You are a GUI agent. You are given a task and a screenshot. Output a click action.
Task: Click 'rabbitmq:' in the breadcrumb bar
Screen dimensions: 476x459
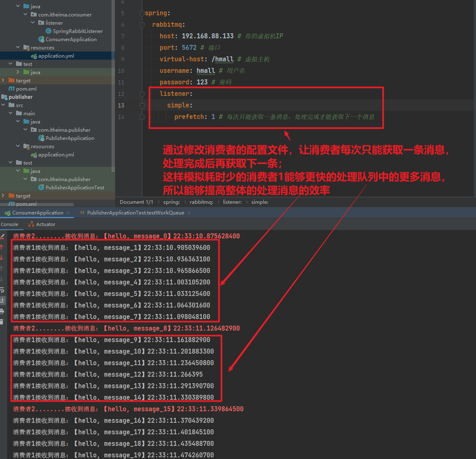[x=201, y=202]
